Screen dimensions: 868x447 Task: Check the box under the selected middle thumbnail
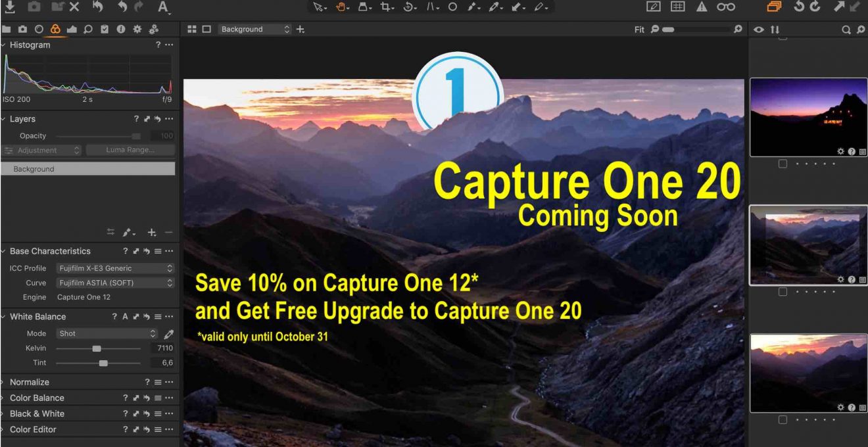(x=783, y=292)
